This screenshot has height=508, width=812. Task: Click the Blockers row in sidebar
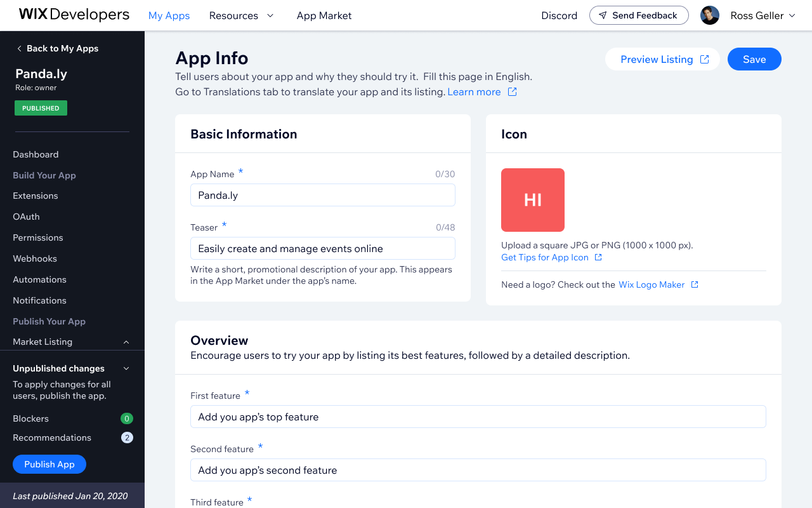click(72, 418)
